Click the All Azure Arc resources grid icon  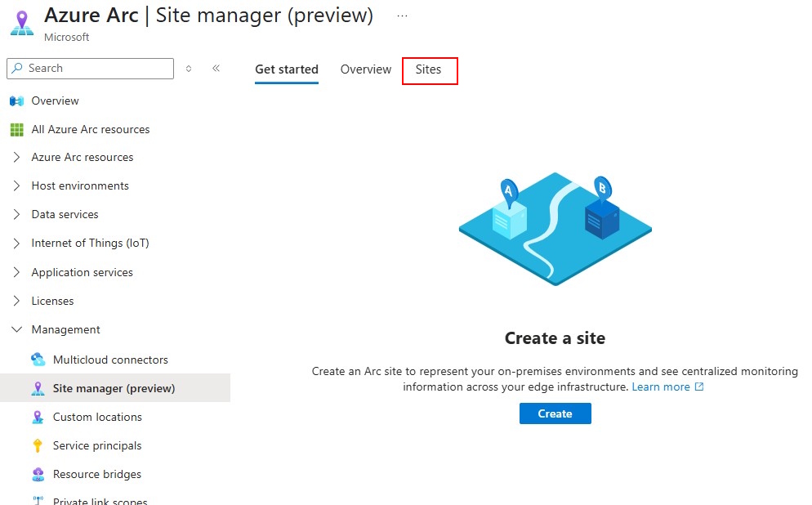(x=17, y=129)
